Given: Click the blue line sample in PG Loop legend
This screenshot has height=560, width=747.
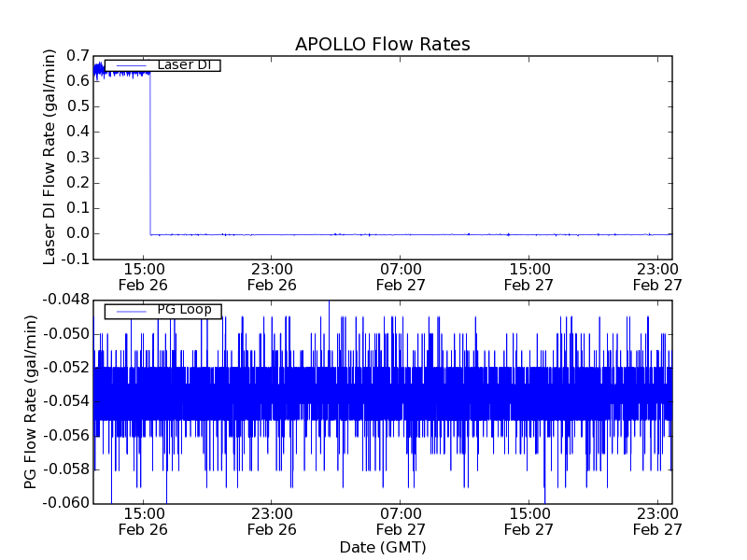Looking at the screenshot, I should (x=130, y=311).
